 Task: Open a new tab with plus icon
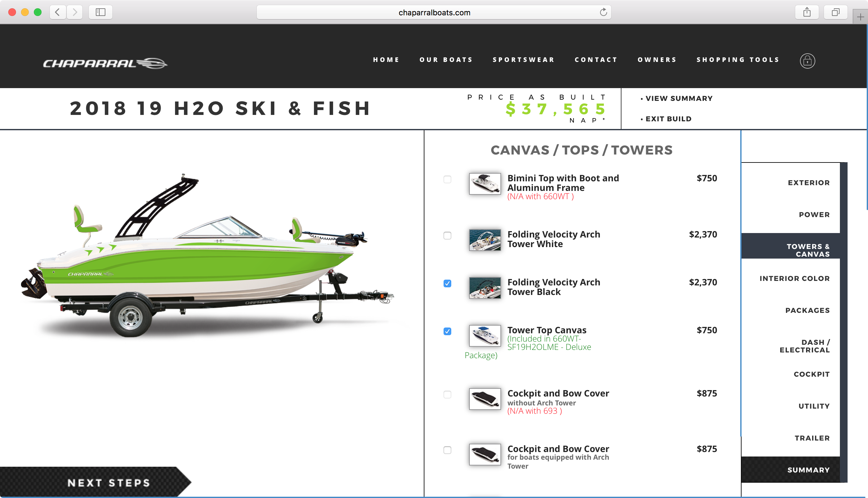click(x=860, y=17)
